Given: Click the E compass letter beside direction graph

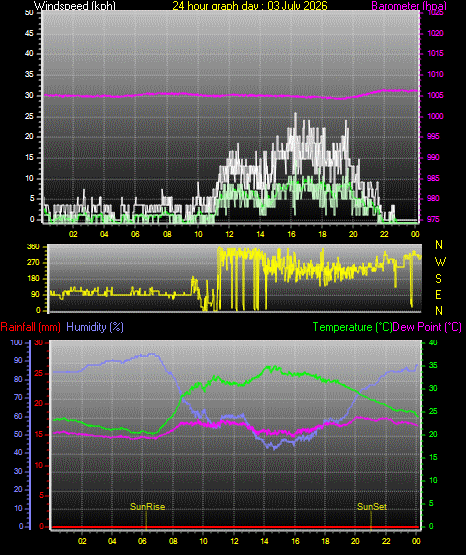Looking at the screenshot, I should 438,294.
